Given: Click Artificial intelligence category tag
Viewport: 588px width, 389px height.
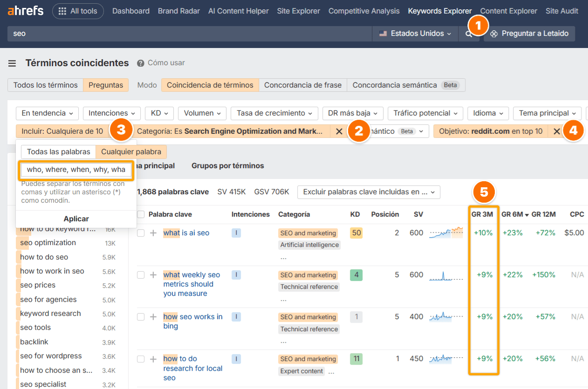Looking at the screenshot, I should (x=309, y=245).
